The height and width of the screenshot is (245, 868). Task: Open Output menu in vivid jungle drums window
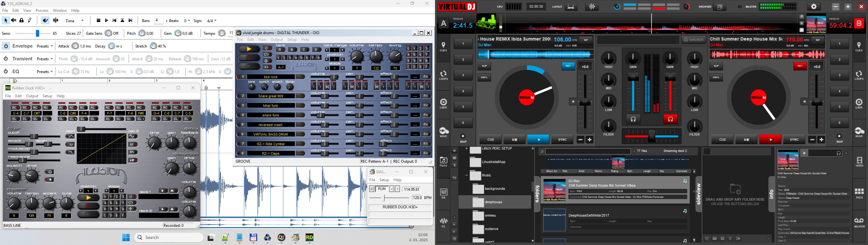tap(277, 40)
